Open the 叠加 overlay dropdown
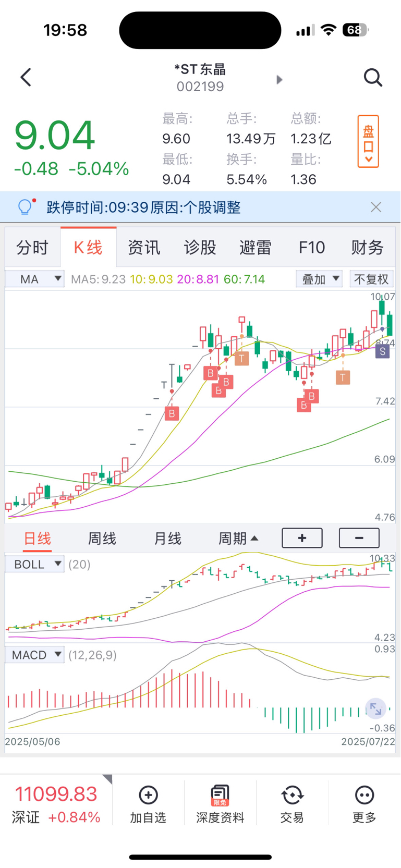This screenshot has height=868, width=401. coord(319,279)
